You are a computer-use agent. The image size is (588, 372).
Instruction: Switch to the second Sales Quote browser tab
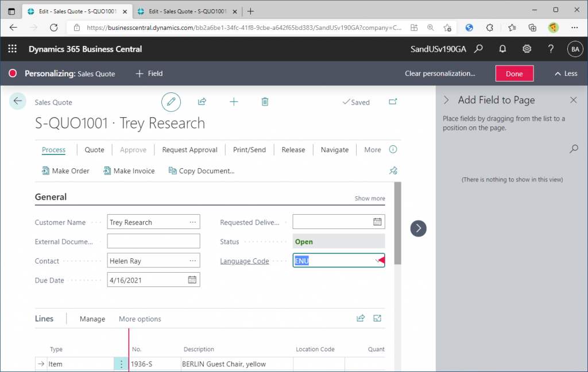pyautogui.click(x=188, y=11)
